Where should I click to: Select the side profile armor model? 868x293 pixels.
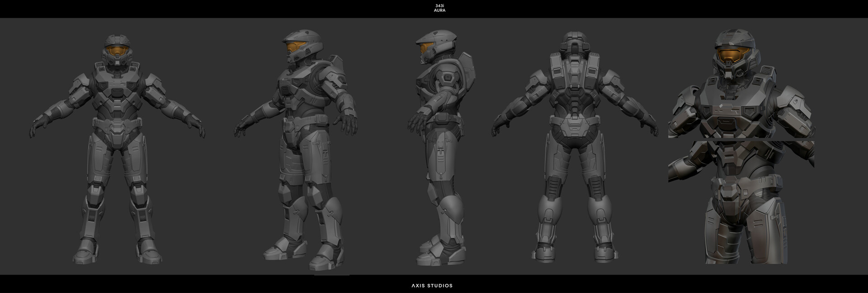441,149
